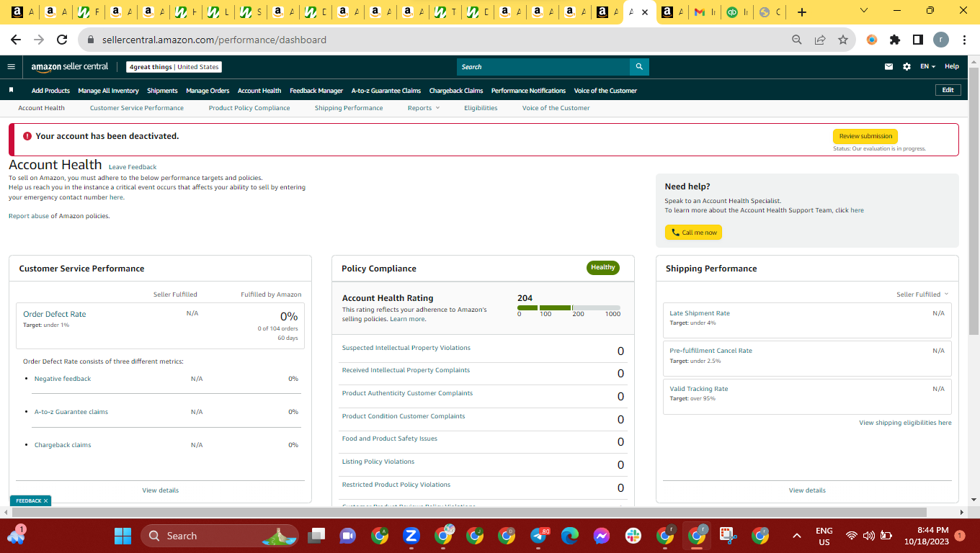Viewport: 980px width, 553px height.
Task: View site information via the padlock icon
Action: coord(91,40)
